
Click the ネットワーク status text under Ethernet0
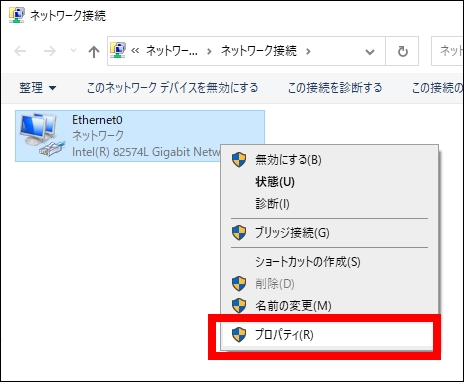pos(98,135)
